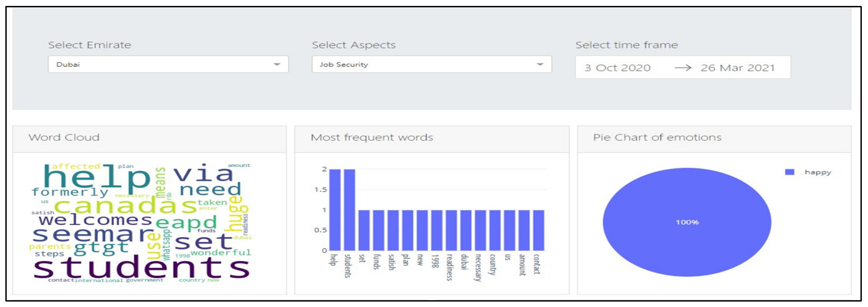Click the help bar in the chart
Viewport: 868px width, 307px height.
(335, 210)
